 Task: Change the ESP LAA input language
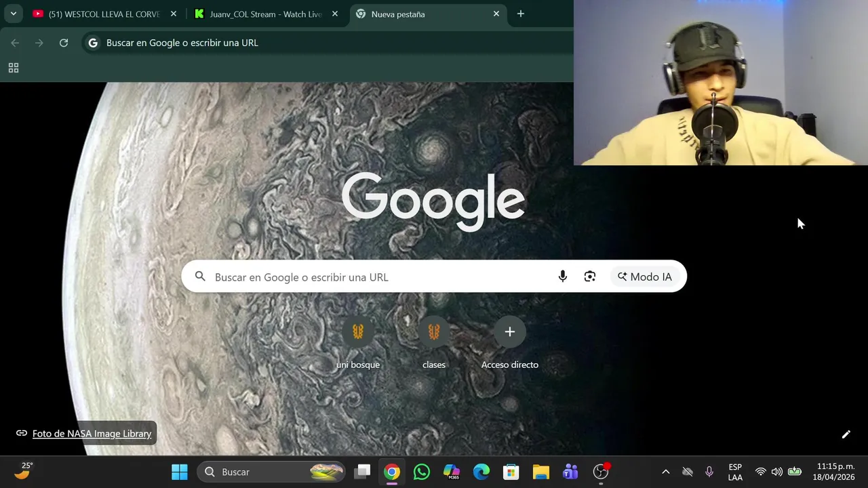tap(735, 472)
